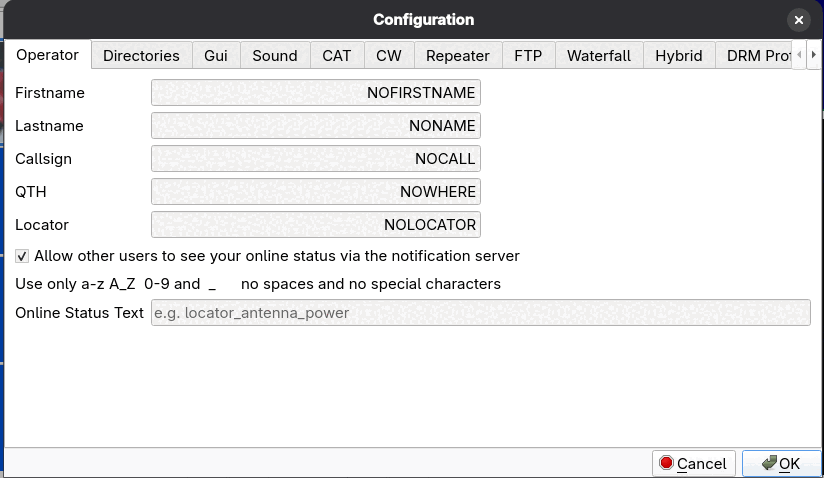This screenshot has height=478, width=824.
Task: Open the Gui tab
Action: (x=216, y=56)
